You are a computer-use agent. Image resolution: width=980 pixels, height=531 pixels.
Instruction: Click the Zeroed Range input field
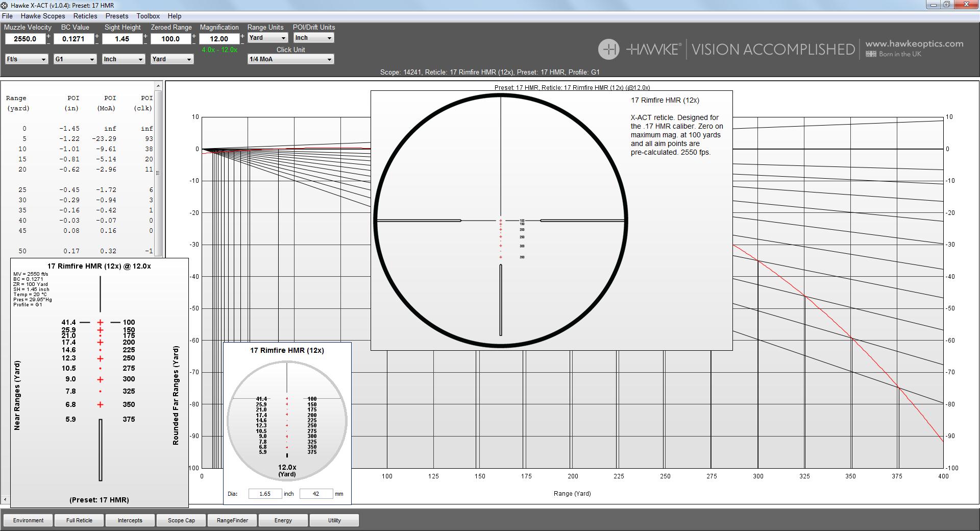tap(170, 39)
